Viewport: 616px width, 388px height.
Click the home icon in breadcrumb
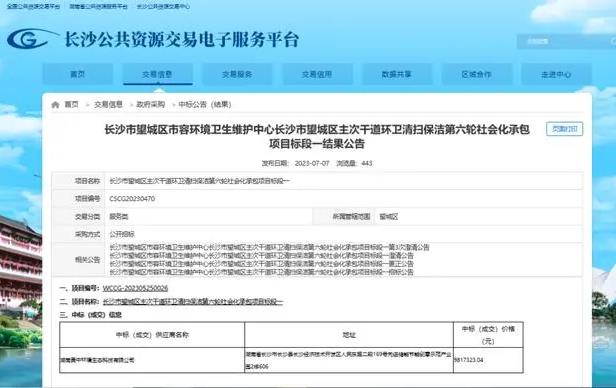tap(55, 104)
